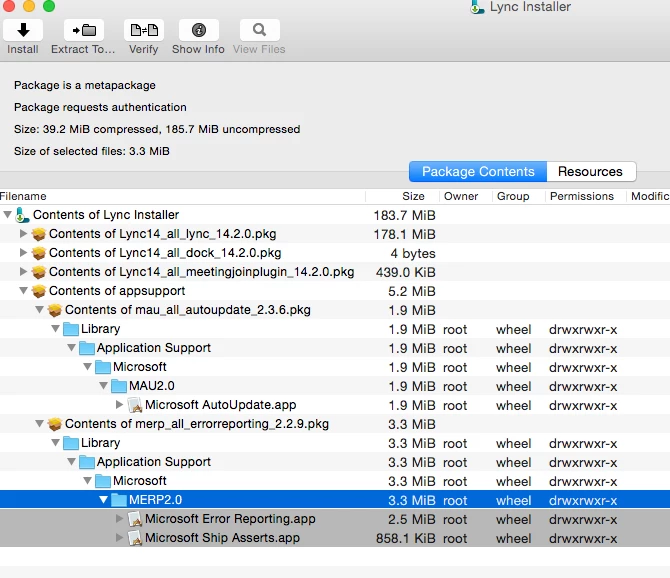This screenshot has height=578, width=670.
Task: Click the 439.0 KiB size value
Action: (406, 273)
